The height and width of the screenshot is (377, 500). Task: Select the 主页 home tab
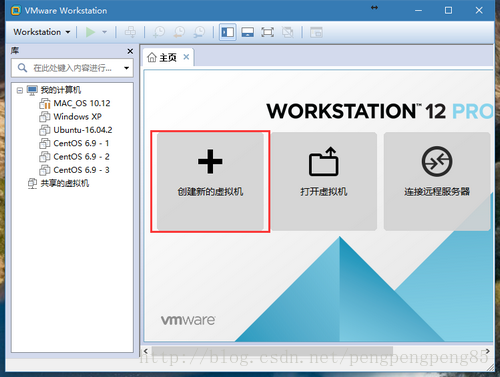[162, 58]
